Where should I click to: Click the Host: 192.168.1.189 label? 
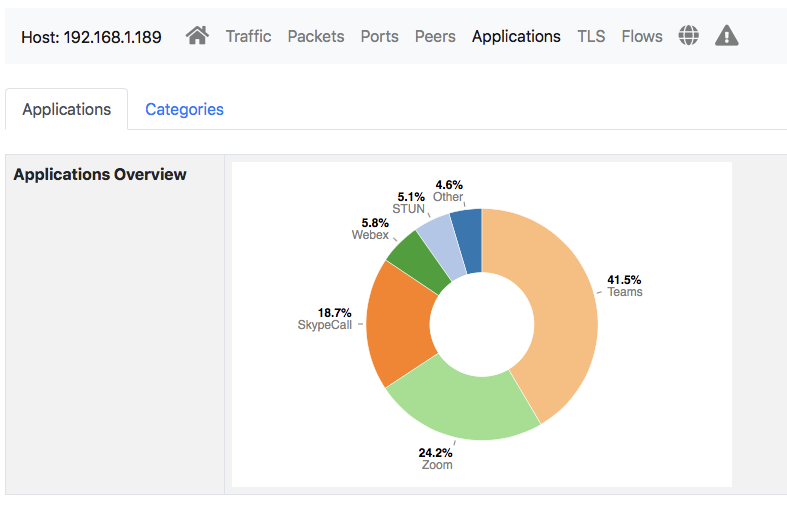pos(91,37)
